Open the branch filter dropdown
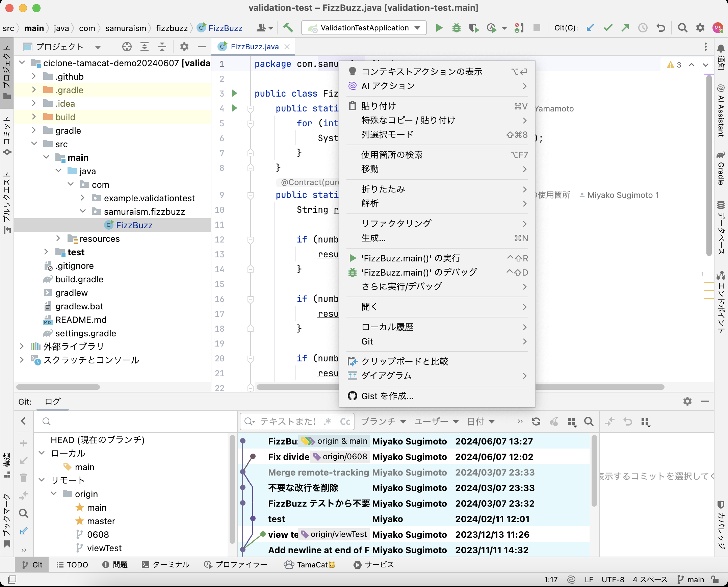The width and height of the screenshot is (728, 587). tap(383, 422)
